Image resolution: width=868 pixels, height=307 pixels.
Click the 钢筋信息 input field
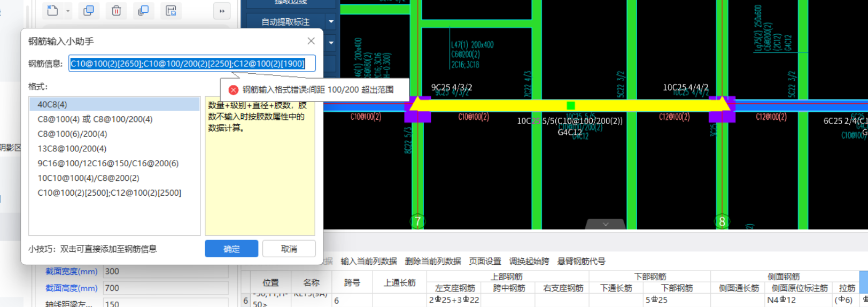point(192,64)
